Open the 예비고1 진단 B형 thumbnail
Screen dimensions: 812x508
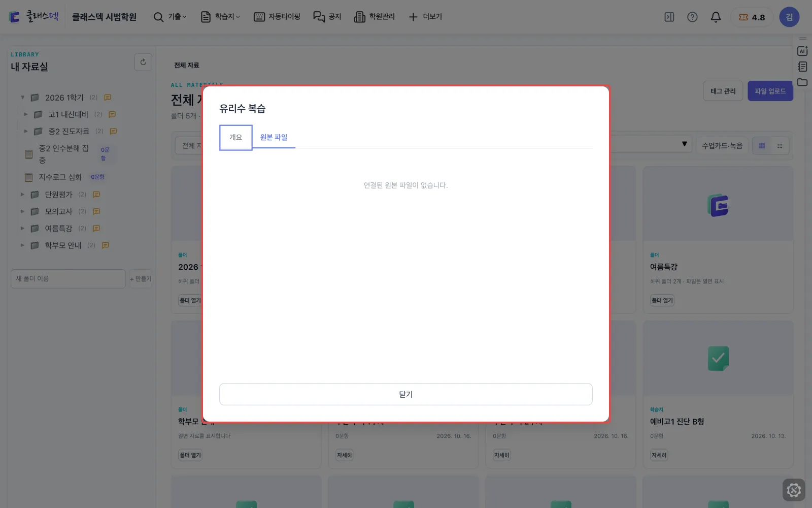coord(718,358)
